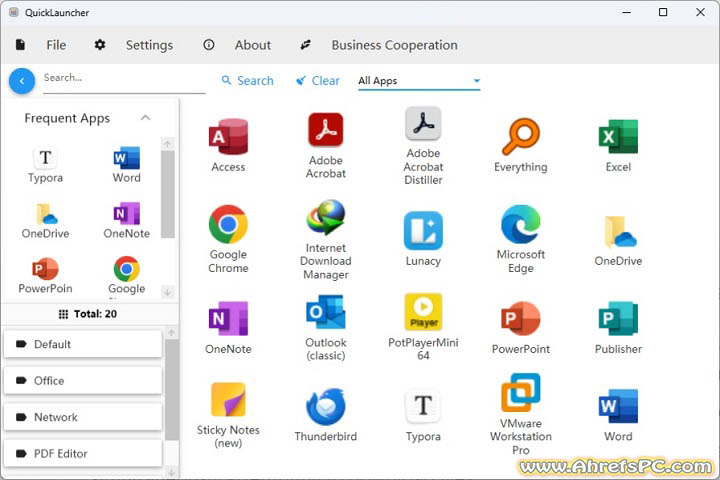
Task: Open Sticky Notes (new)
Action: (228, 416)
